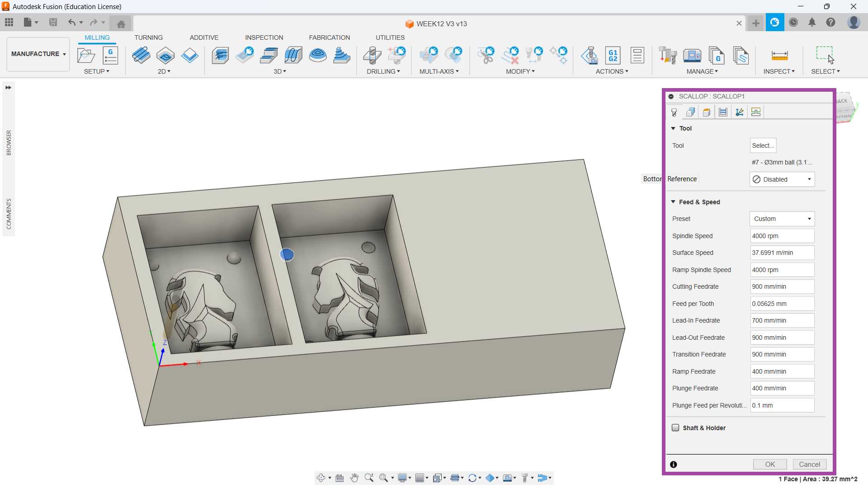Enable the Shaft & Holder checkbox
The image size is (868, 488).
point(675,427)
